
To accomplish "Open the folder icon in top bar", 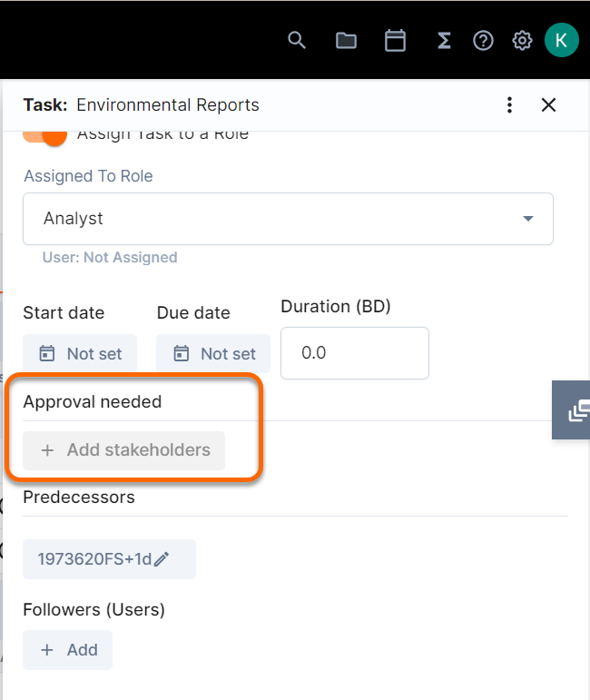I will (346, 40).
